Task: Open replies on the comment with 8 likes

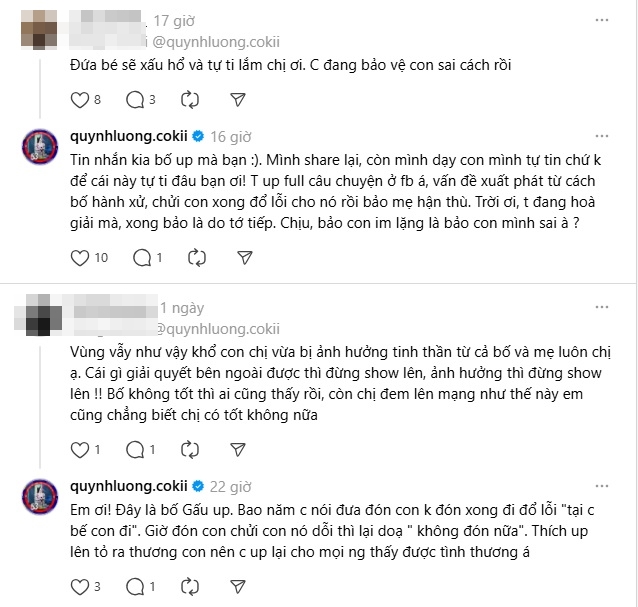Action: tap(134, 99)
